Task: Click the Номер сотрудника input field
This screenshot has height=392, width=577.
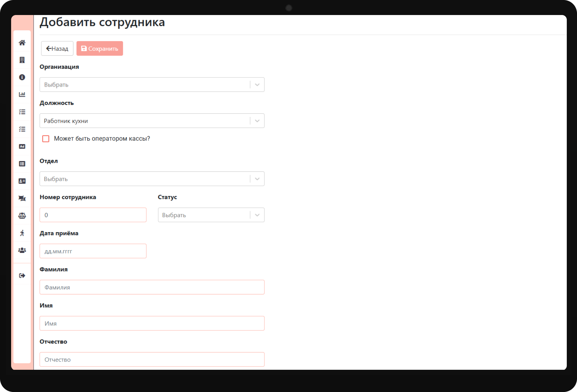Action: pyautogui.click(x=93, y=215)
